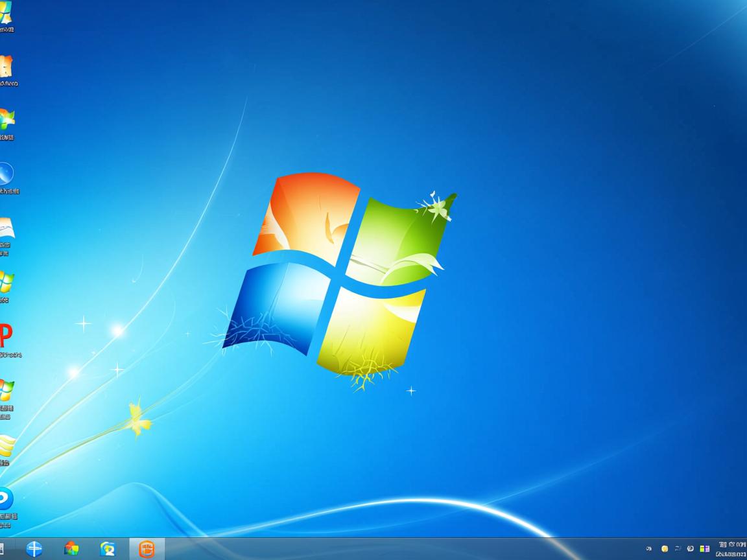Image resolution: width=747 pixels, height=560 pixels.
Task: Open the green-and-purple squares tray icon
Action: (704, 548)
